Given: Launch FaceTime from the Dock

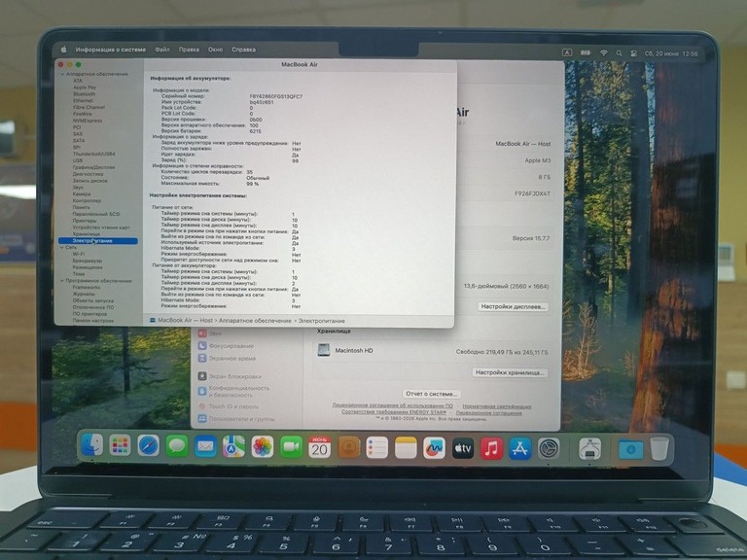Looking at the screenshot, I should tap(291, 447).
